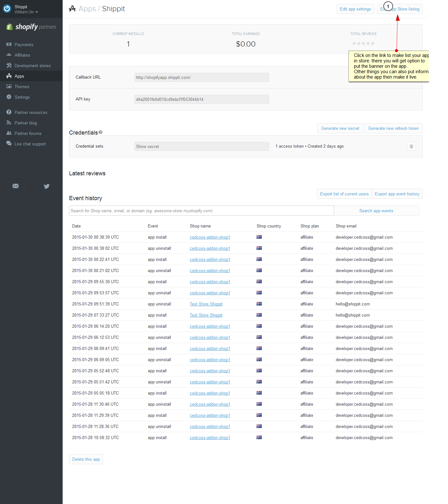The width and height of the screenshot is (448, 504).
Task: Open the Payments menu item
Action: click(x=24, y=45)
